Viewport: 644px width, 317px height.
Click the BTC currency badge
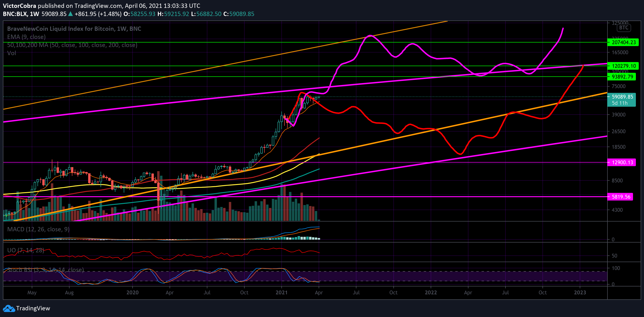[624, 28]
